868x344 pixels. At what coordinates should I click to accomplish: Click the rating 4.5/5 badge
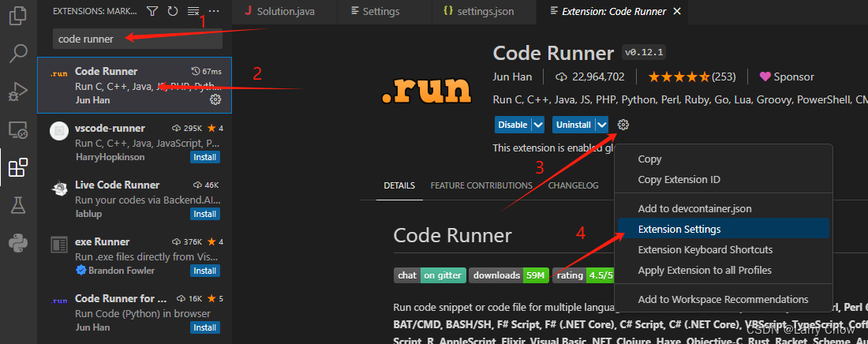[583, 275]
